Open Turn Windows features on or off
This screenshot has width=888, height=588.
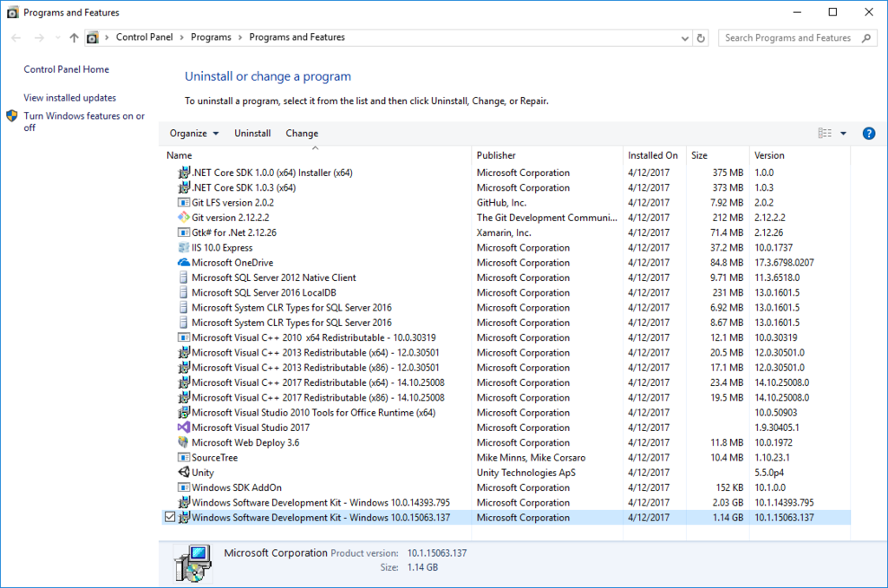(x=84, y=121)
